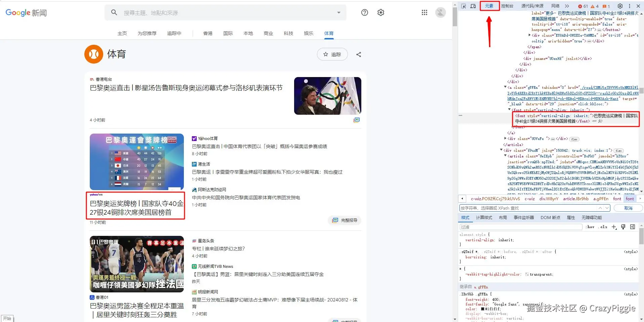
Task: Click the red error count icon showing 61
Action: pos(583,6)
